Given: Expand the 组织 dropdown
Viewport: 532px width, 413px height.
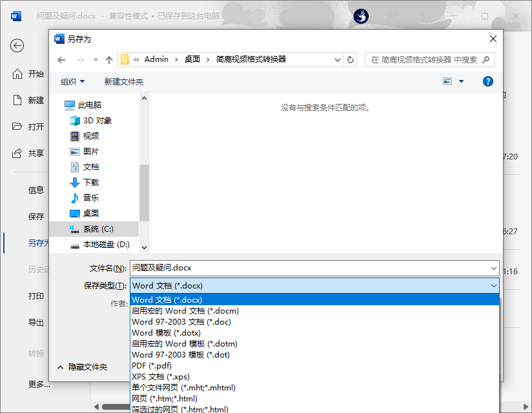Looking at the screenshot, I should pos(72,81).
